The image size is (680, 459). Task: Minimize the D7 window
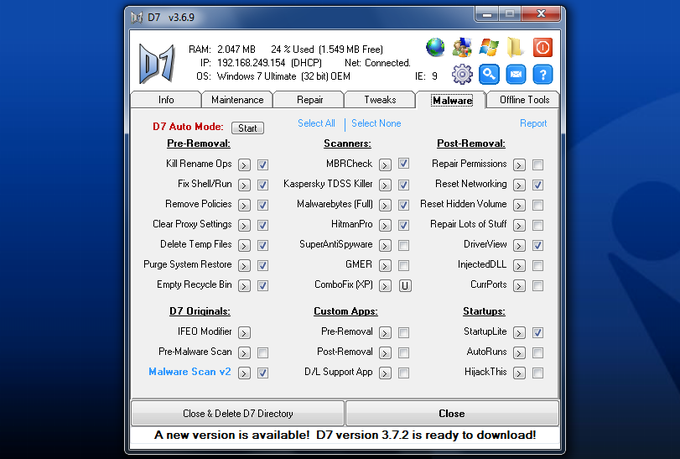coord(487,14)
